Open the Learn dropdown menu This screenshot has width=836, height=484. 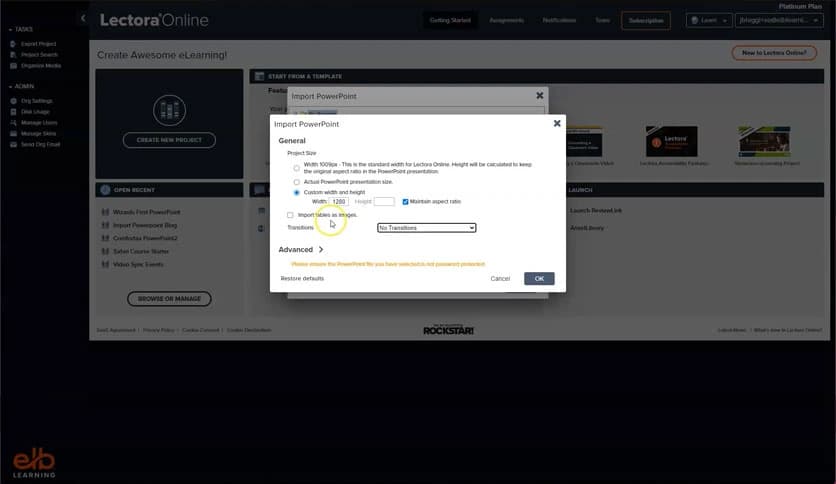point(709,20)
